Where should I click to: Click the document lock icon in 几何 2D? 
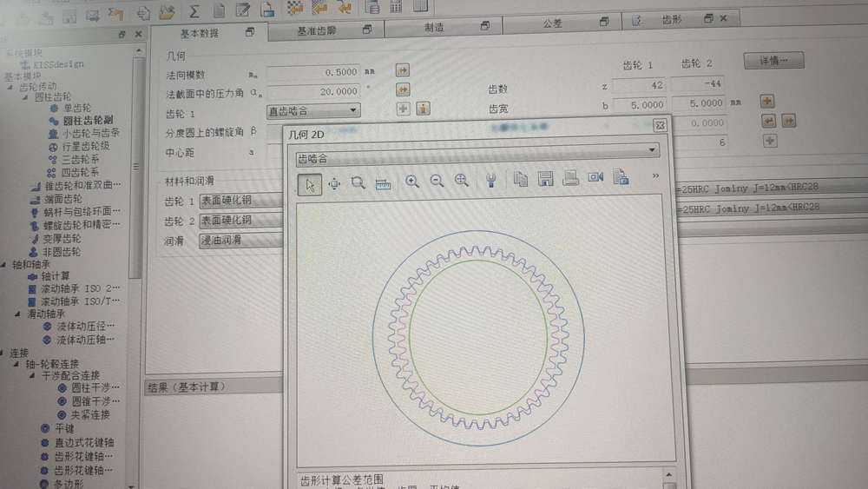pyautogui.click(x=621, y=177)
